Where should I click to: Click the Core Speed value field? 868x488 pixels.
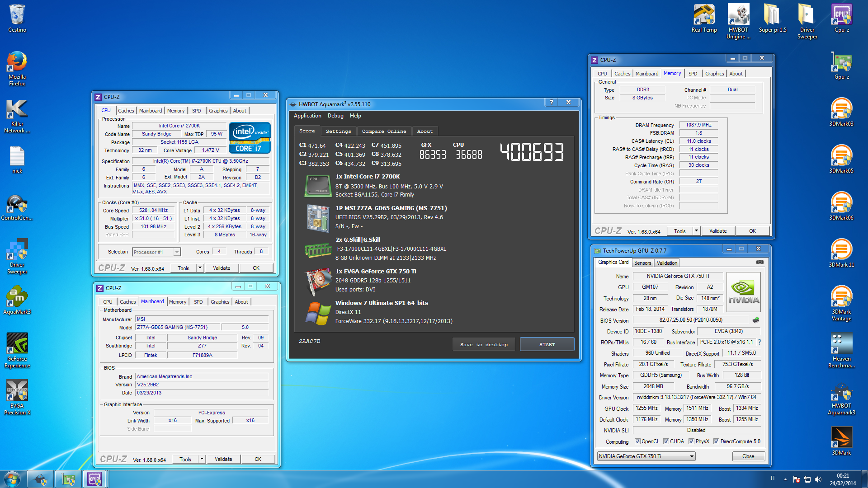pyautogui.click(x=153, y=211)
